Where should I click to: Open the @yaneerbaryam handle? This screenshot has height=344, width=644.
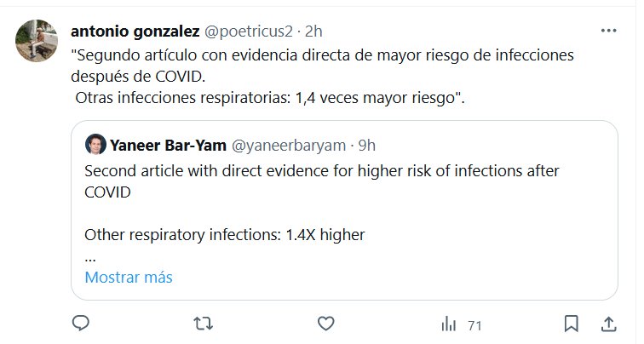[289, 146]
